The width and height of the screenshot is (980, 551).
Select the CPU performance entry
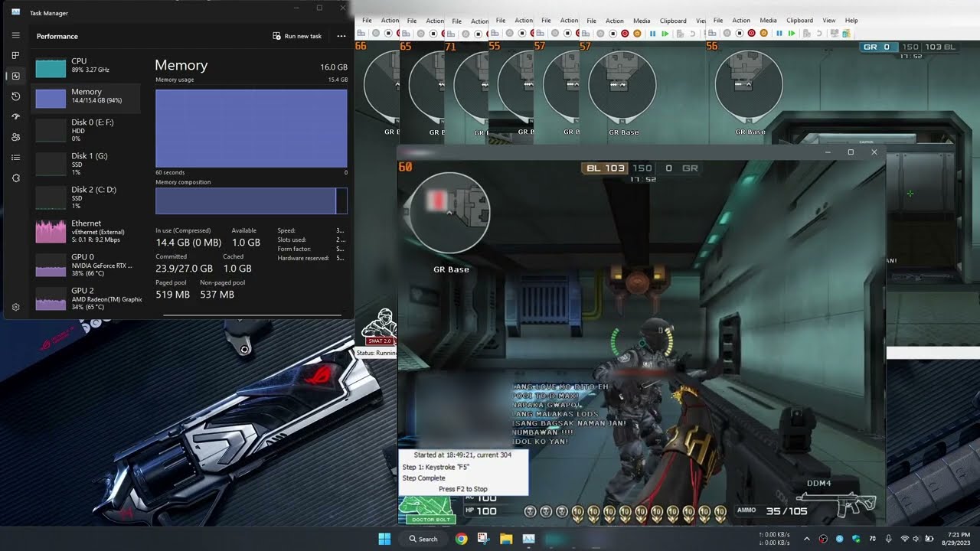click(x=87, y=65)
